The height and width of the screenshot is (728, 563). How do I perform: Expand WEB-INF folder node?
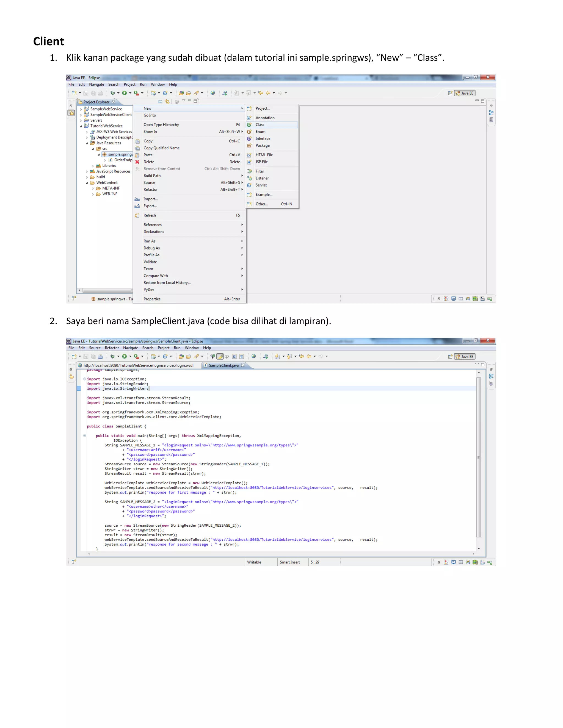tap(93, 194)
